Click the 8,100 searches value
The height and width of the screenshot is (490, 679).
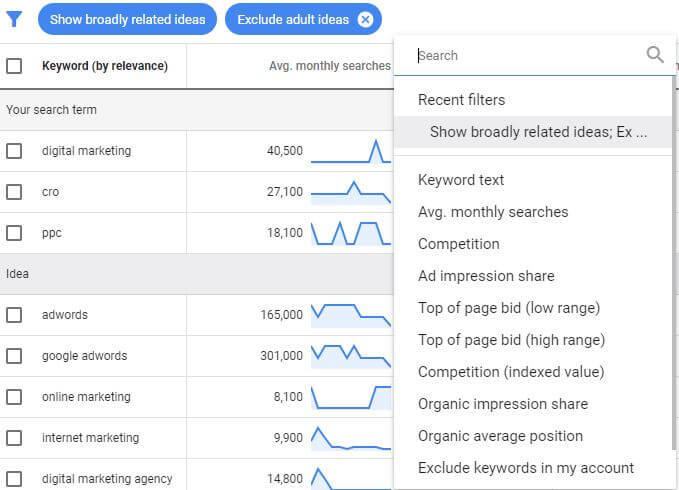pos(288,397)
